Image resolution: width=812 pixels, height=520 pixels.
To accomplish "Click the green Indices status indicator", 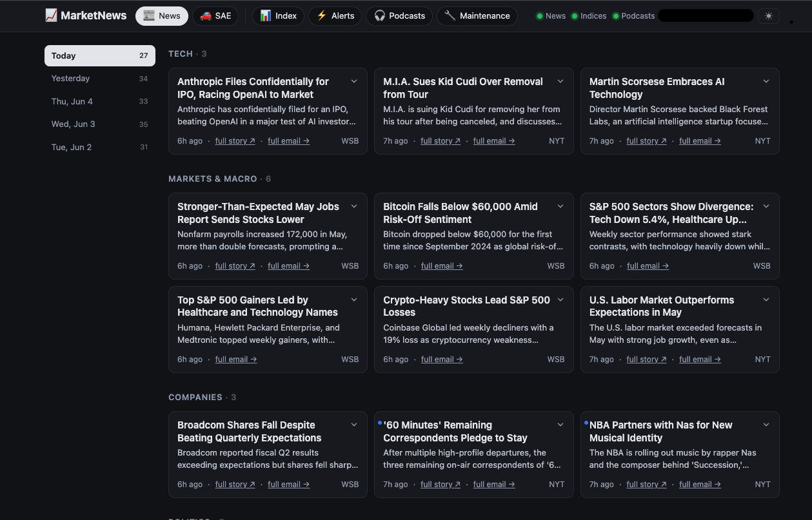I will (575, 16).
